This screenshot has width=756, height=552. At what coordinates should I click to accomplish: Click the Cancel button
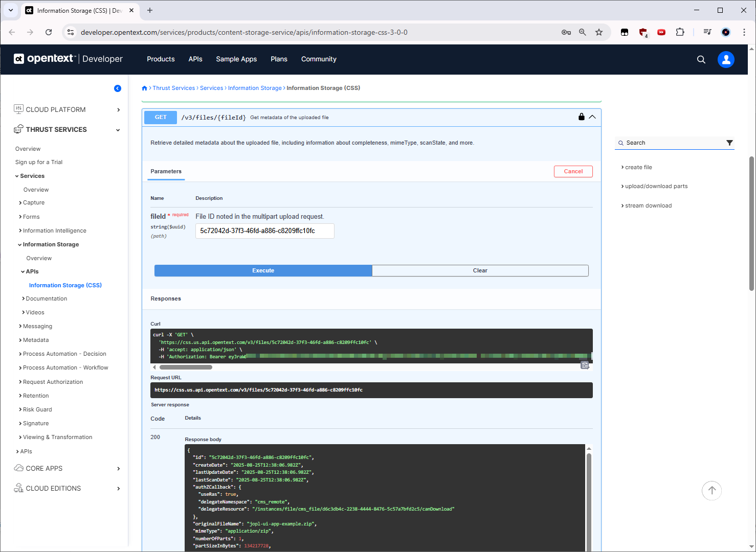pyautogui.click(x=573, y=172)
